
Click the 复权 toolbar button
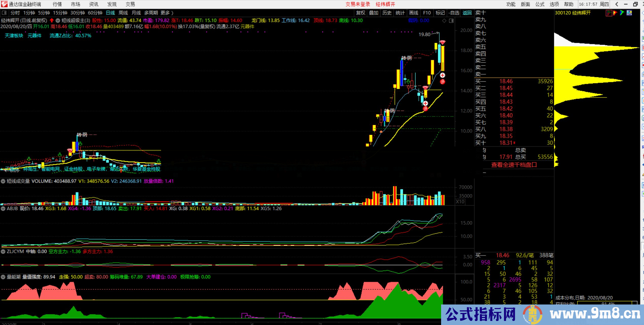(360, 13)
